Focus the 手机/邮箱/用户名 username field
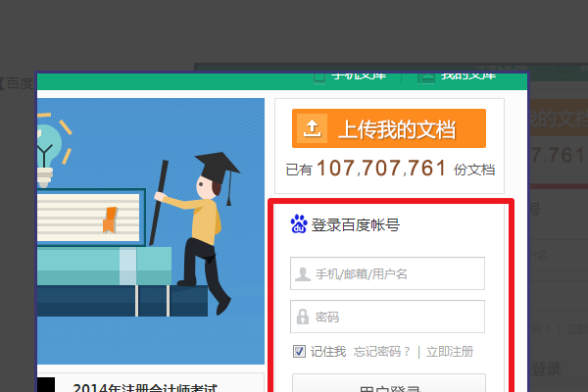The image size is (588, 392). pyautogui.click(x=387, y=273)
